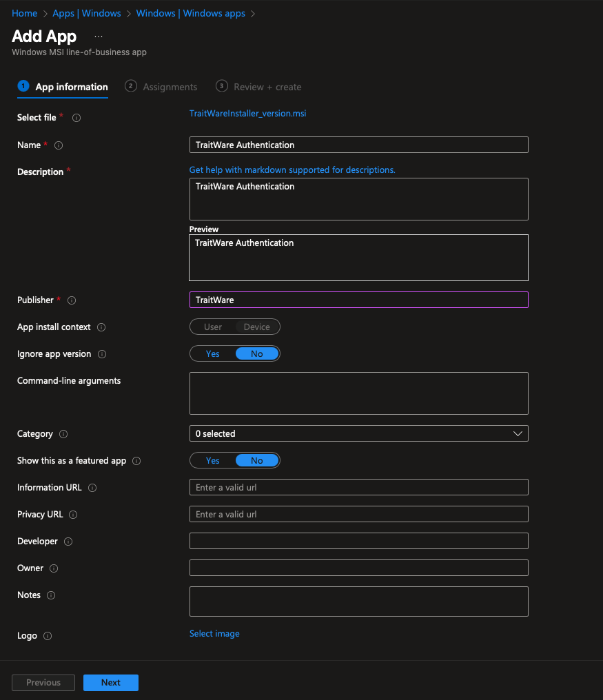Click the info icon beside Privacy URL

pos(73,515)
